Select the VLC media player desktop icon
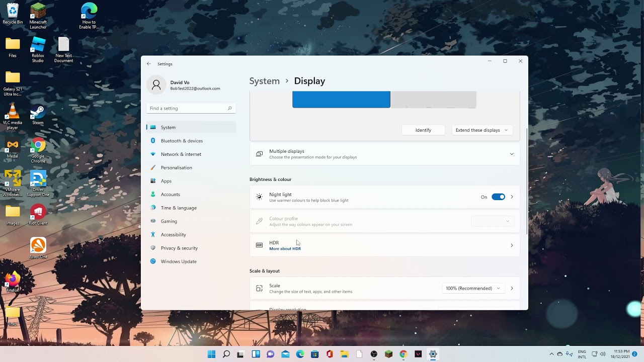644x362 pixels. pos(13,117)
